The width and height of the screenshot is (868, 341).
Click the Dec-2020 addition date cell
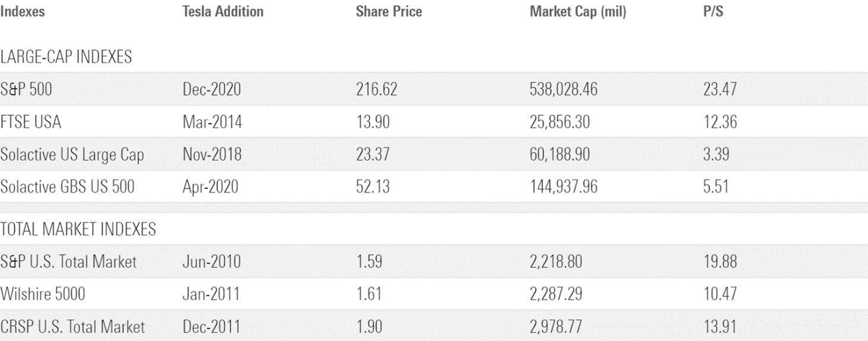pos(212,90)
